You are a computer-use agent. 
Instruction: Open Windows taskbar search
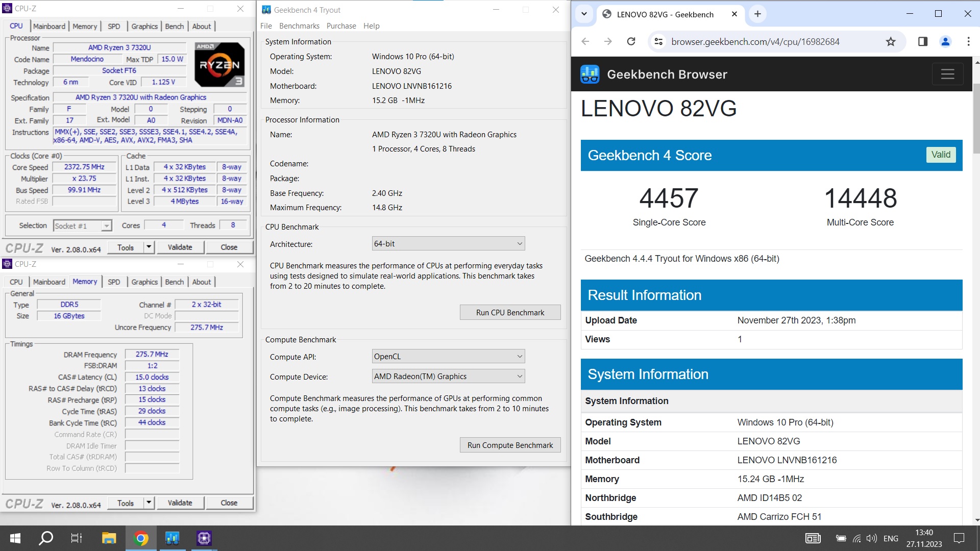pyautogui.click(x=46, y=538)
